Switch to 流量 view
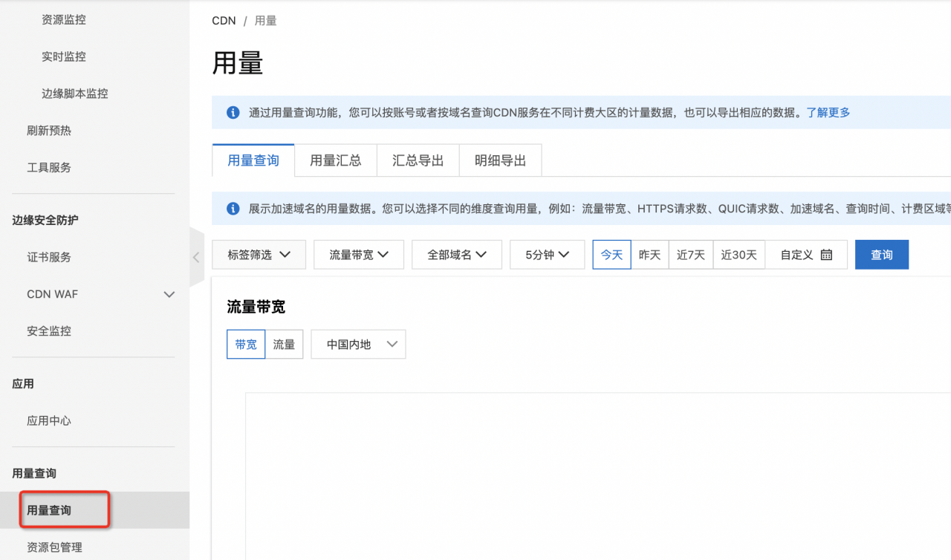The height and width of the screenshot is (560, 951). (285, 344)
